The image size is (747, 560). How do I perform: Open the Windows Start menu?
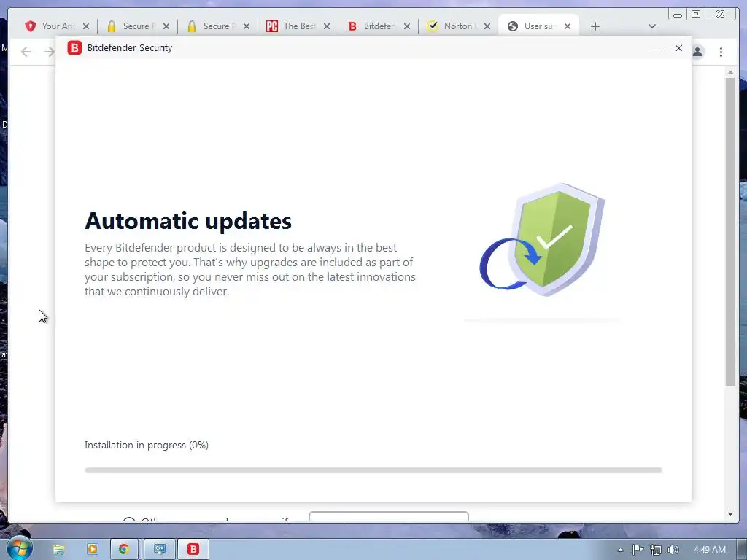[18, 548]
